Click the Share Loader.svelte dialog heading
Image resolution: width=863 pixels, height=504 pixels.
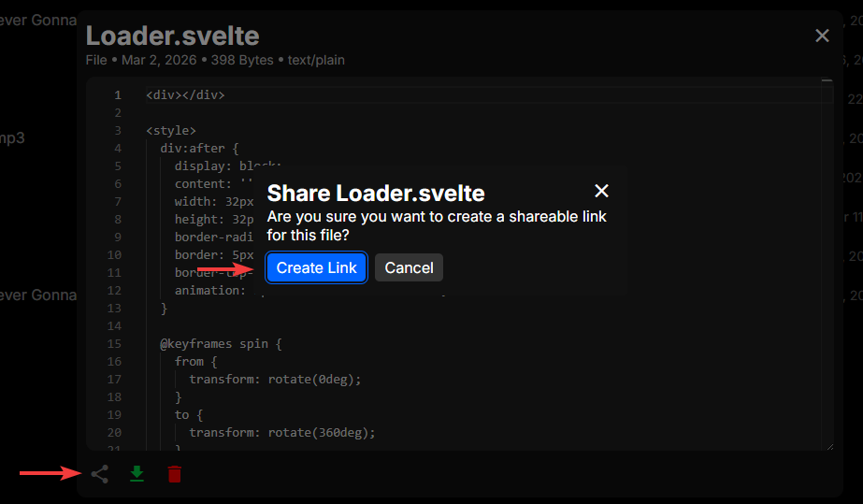[376, 194]
